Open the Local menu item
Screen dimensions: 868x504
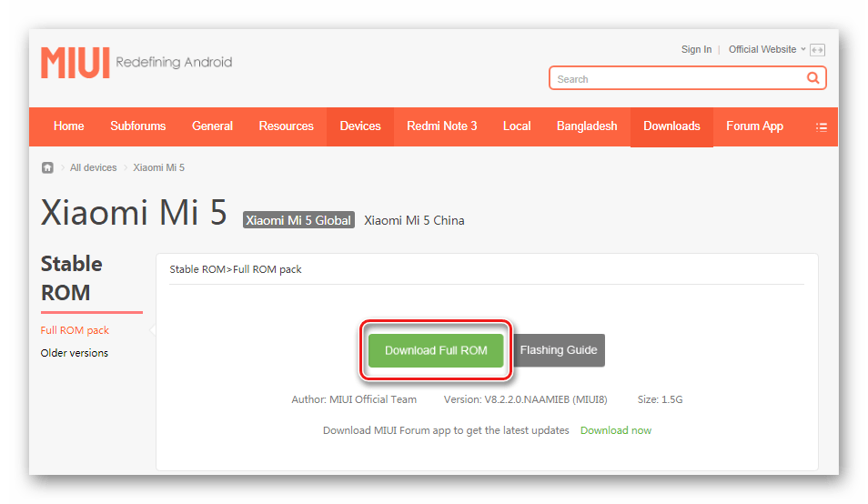tap(517, 126)
